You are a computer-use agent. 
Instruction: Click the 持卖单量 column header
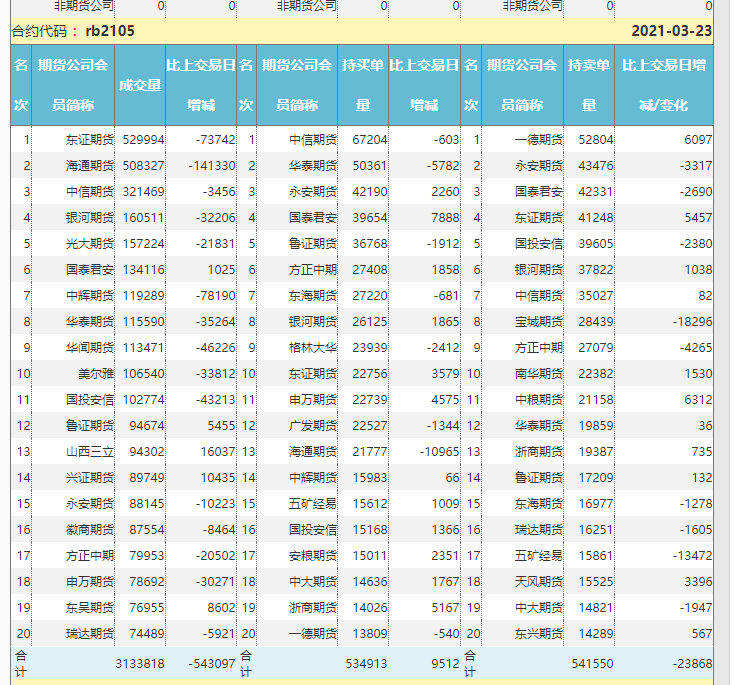[x=589, y=85]
